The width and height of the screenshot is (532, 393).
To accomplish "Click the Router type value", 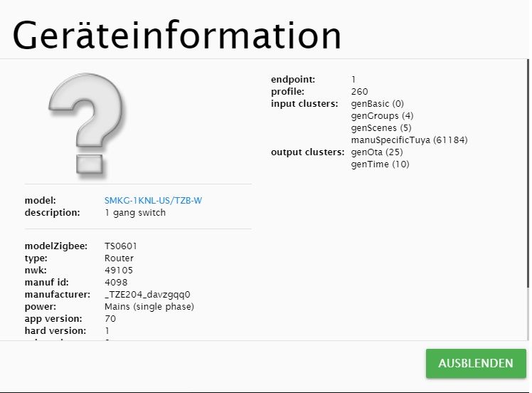I will (119, 258).
